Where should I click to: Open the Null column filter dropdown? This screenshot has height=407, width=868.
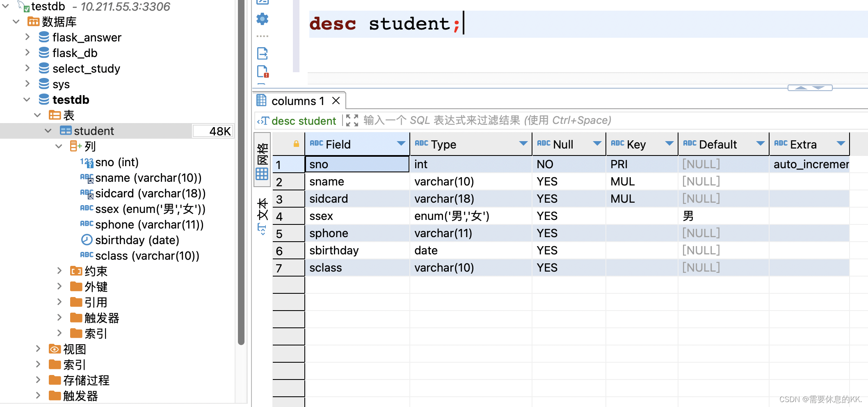point(597,144)
